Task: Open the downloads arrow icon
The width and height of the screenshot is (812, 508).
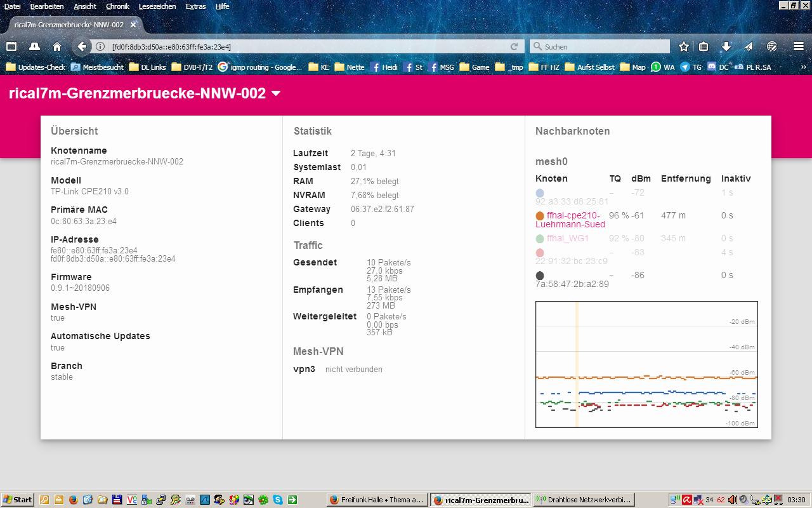Action: [726, 46]
